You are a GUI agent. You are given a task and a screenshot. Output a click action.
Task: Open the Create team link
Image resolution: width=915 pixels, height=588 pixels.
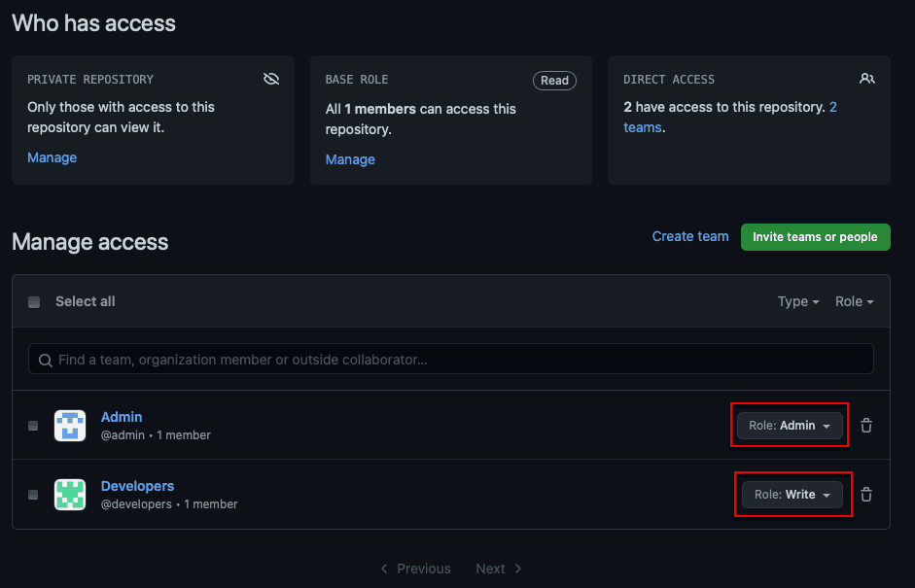(x=689, y=236)
